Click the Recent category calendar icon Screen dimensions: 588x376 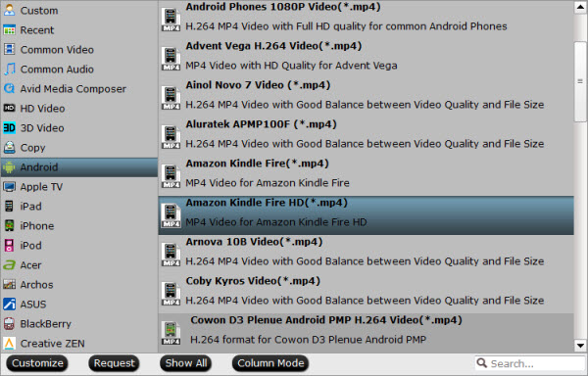pyautogui.click(x=9, y=30)
